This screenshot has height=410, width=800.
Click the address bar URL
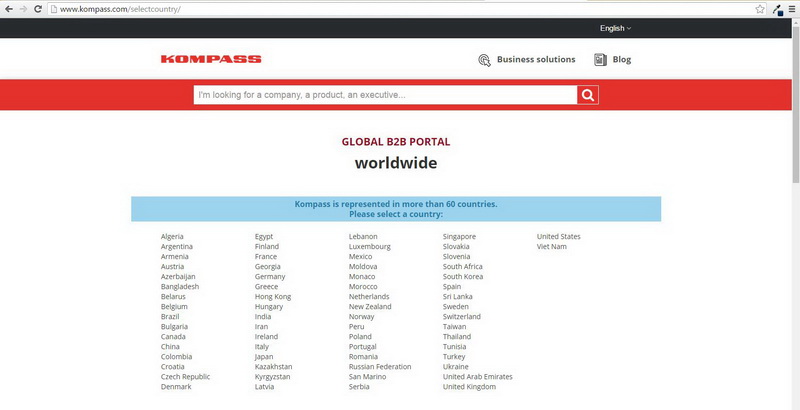[x=120, y=9]
